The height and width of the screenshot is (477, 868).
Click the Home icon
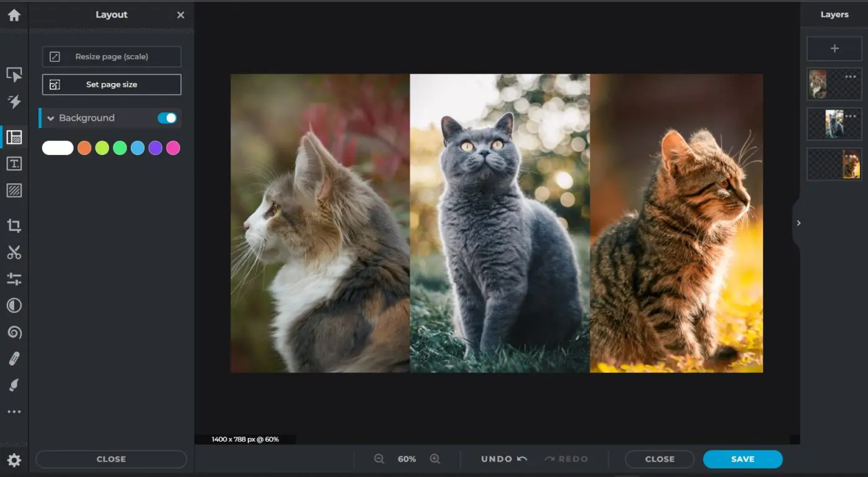pos(14,14)
